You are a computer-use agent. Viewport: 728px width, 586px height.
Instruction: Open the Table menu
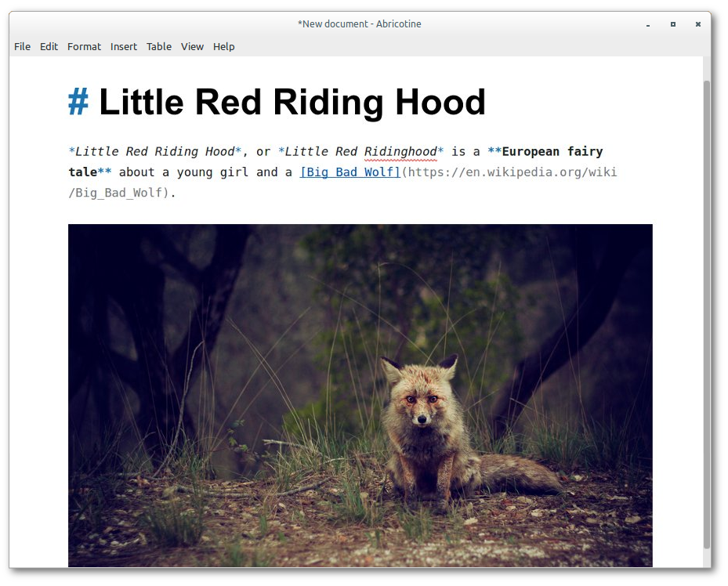tap(159, 47)
